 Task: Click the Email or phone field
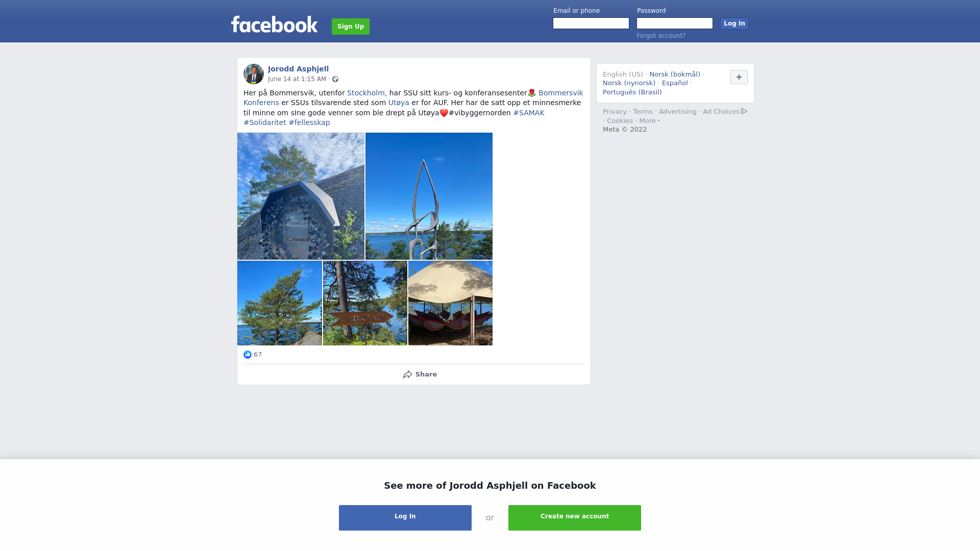click(x=591, y=23)
